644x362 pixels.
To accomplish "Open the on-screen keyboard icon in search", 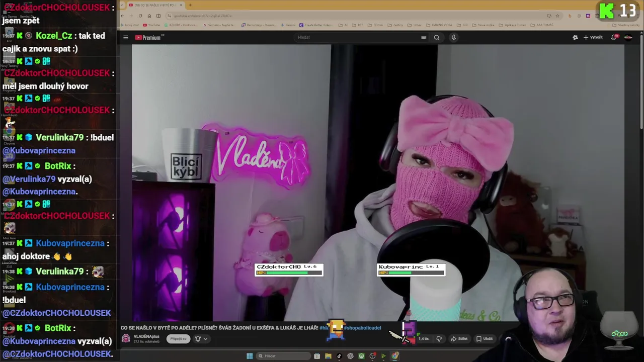I will (424, 37).
